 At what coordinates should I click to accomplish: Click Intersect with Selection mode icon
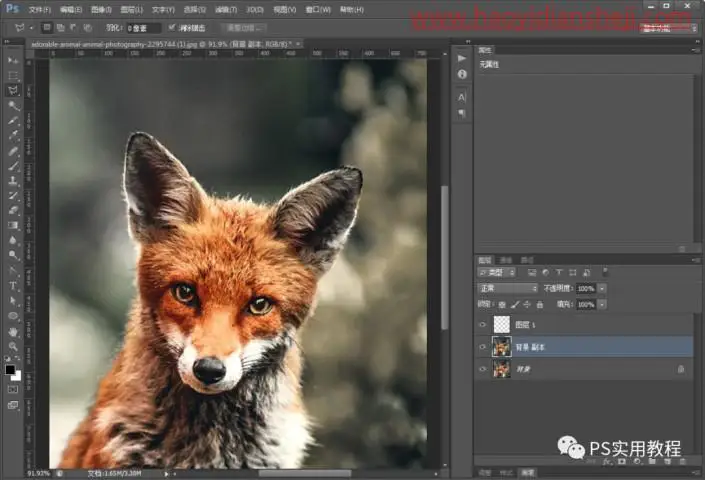click(88, 28)
